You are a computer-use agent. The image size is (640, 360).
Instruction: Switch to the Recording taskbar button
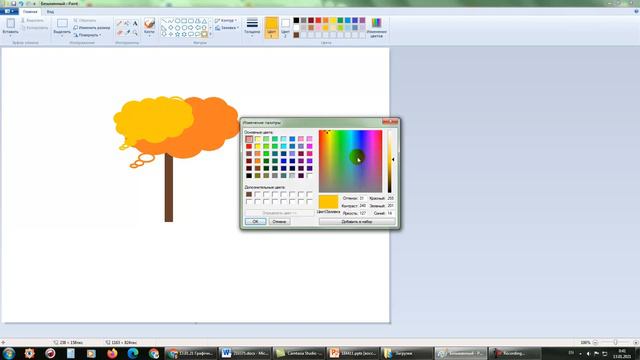515,353
